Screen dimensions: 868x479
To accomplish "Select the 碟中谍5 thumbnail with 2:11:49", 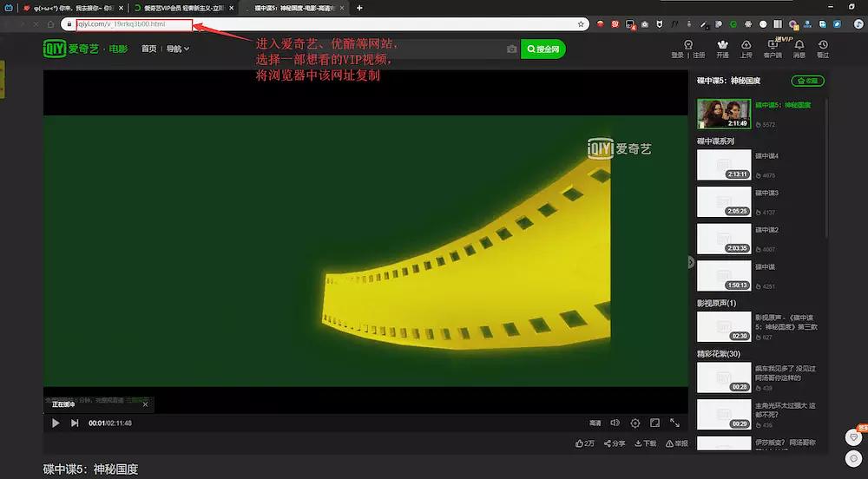I will click(x=724, y=114).
